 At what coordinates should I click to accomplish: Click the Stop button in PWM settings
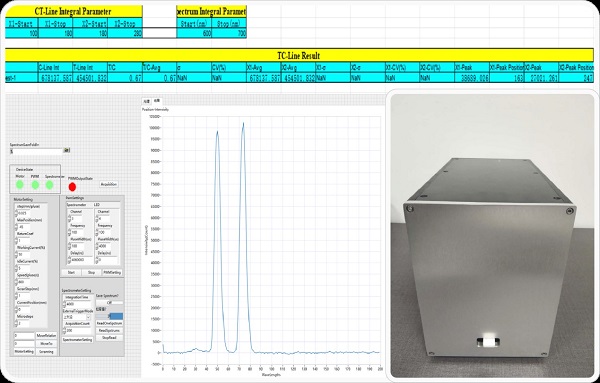pyautogui.click(x=91, y=272)
